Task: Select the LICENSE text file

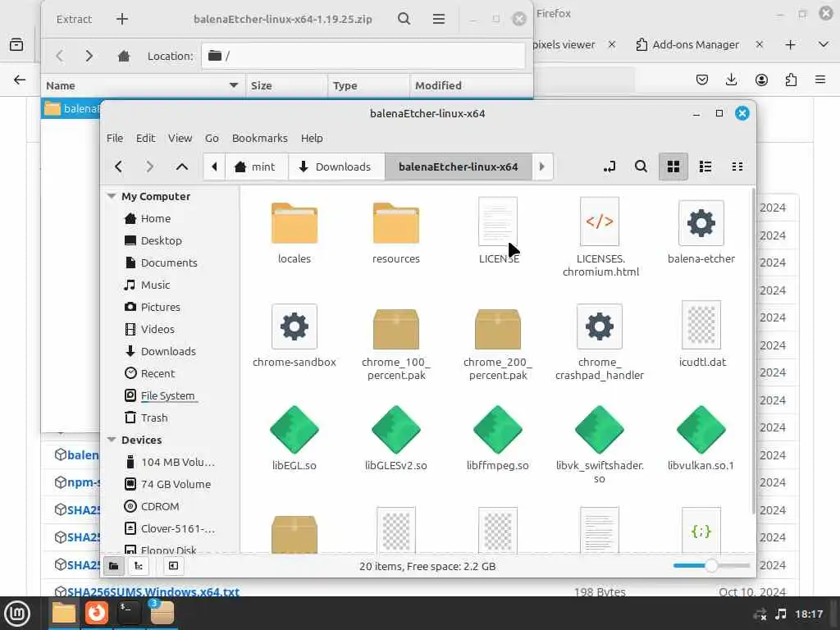Action: (498, 231)
